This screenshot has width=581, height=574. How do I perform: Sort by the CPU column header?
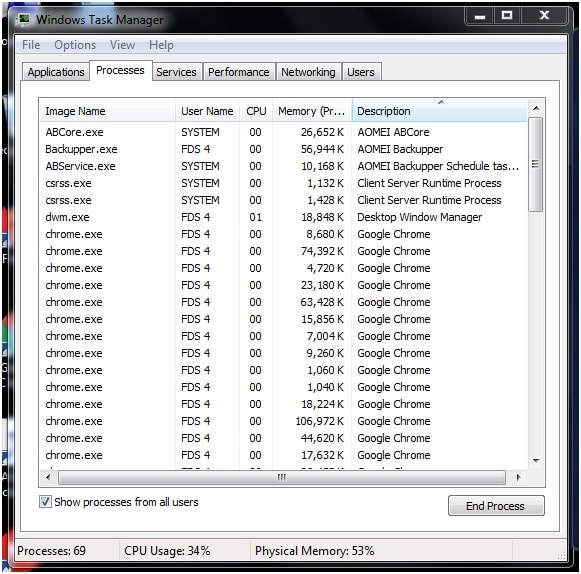point(256,111)
